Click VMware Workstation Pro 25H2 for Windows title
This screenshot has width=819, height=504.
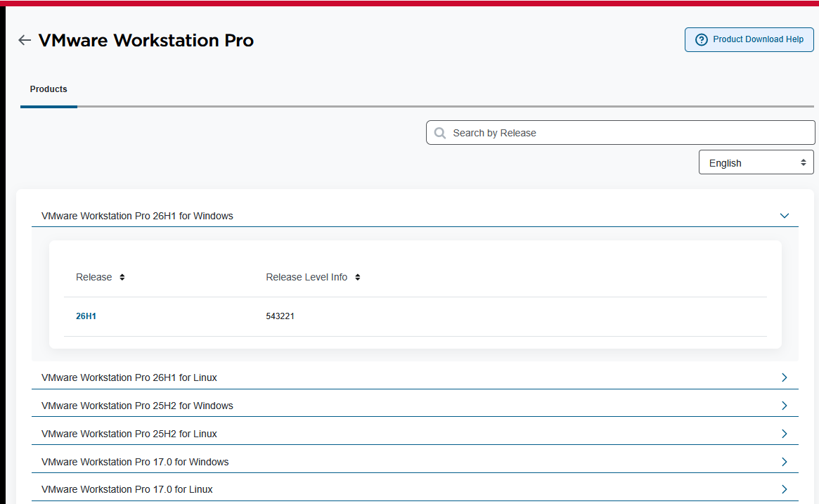(x=137, y=406)
